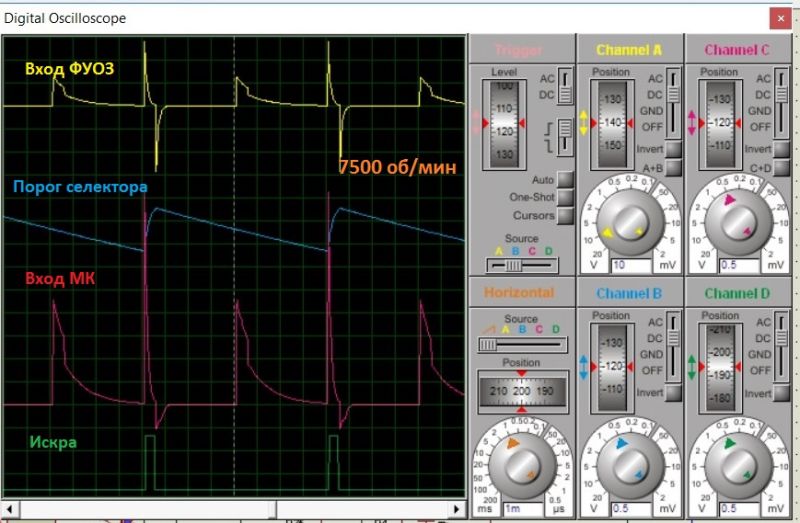Image resolution: width=800 pixels, height=523 pixels.
Task: Click the Trigger Level thumbwheel
Action: (x=504, y=124)
